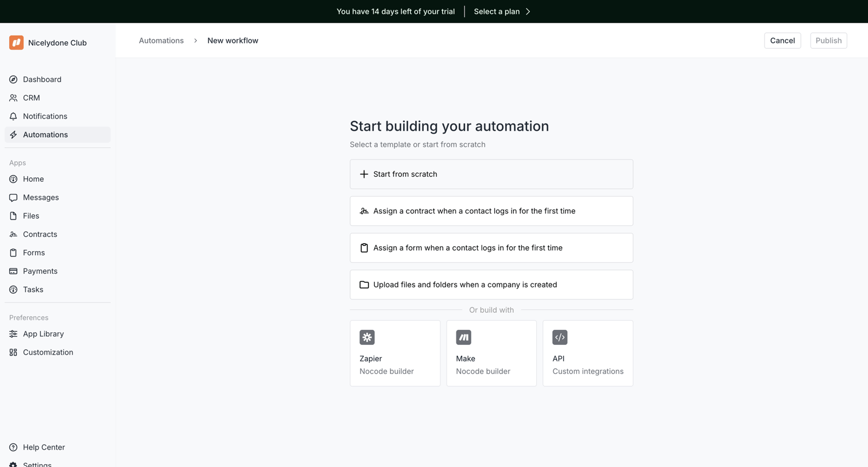
Task: Open Dashboard compass icon in sidebar
Action: coord(13,79)
